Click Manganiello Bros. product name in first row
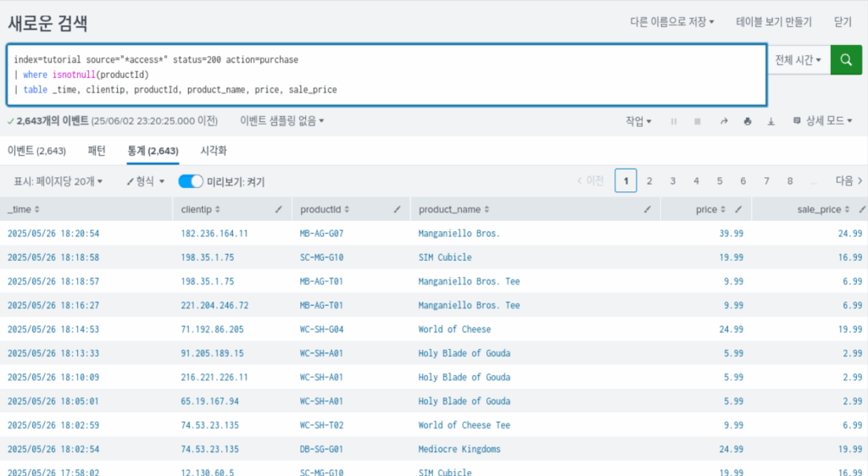The height and width of the screenshot is (476, 868). click(x=459, y=233)
